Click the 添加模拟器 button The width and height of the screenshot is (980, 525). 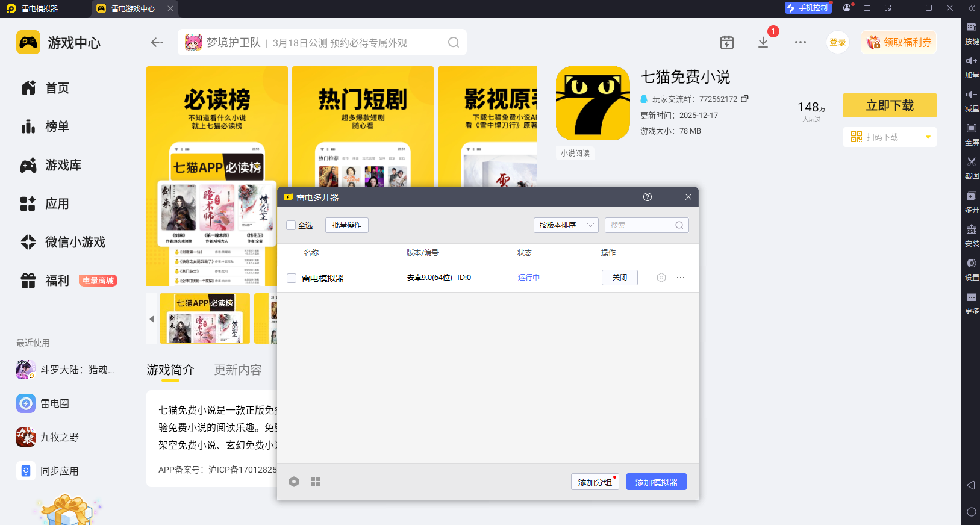click(656, 482)
